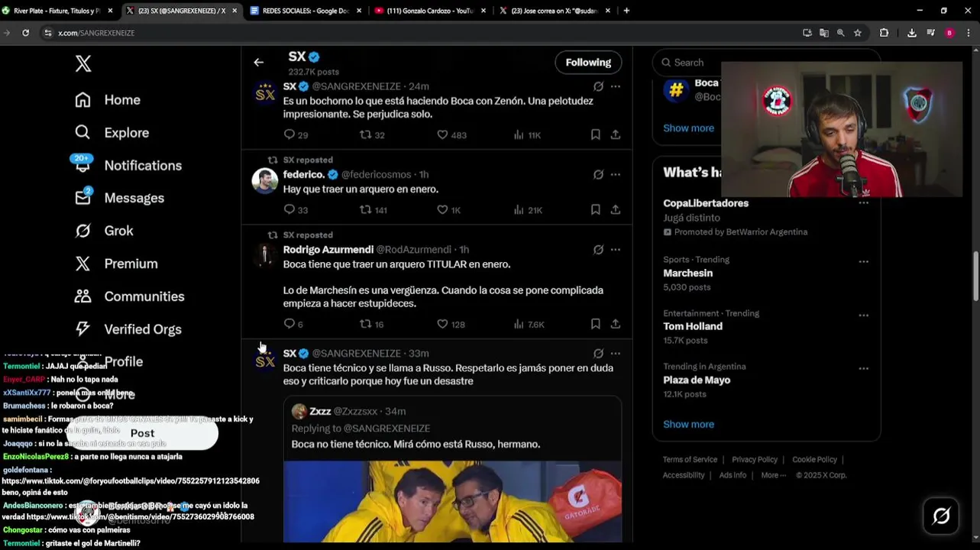
Task: View analytics of post with 11K views
Action: [527, 134]
